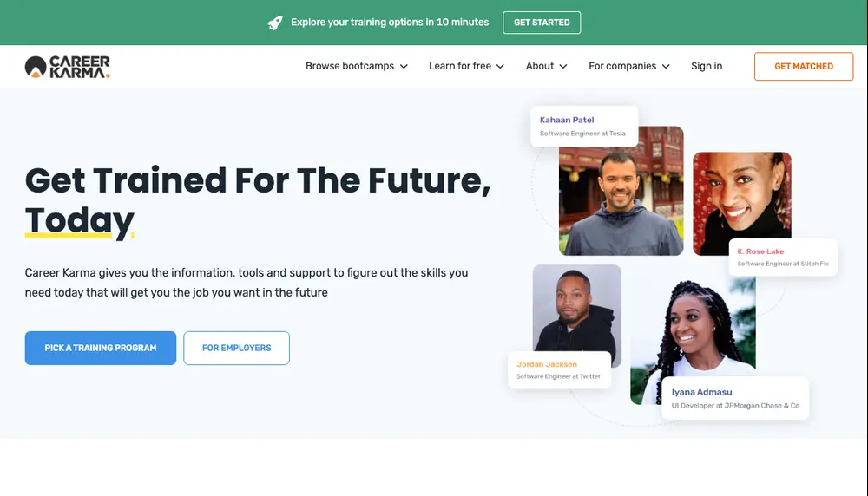Expand the Learn for free chevron

pos(500,66)
